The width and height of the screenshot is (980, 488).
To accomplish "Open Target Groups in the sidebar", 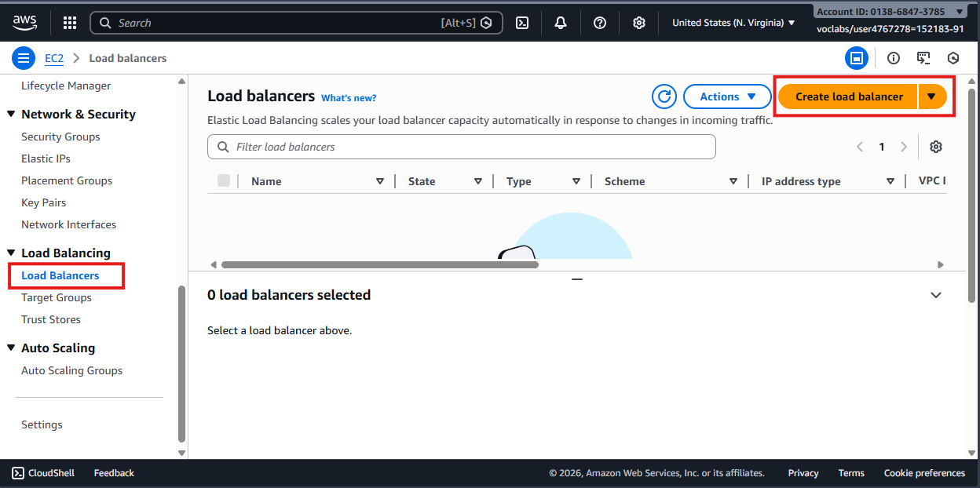I will coord(57,297).
